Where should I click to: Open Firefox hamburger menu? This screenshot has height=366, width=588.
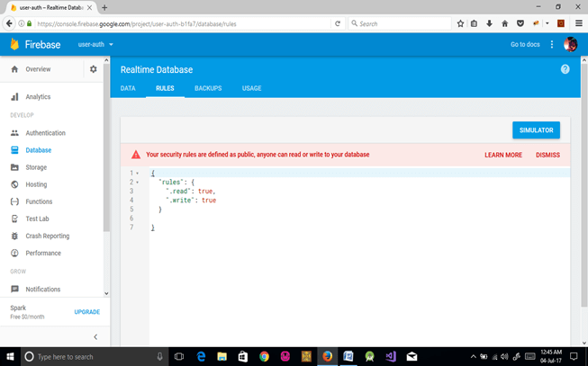coord(579,23)
